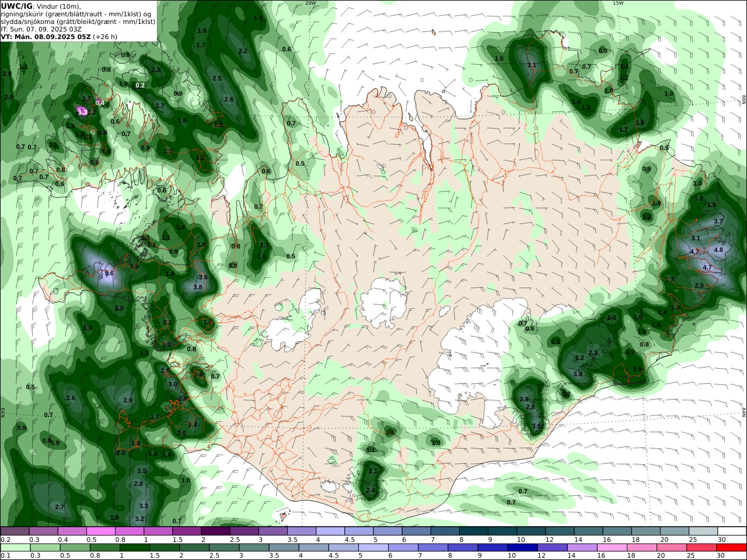Click the 'UWC/IG' title text
The image size is (747, 560).
16,6
